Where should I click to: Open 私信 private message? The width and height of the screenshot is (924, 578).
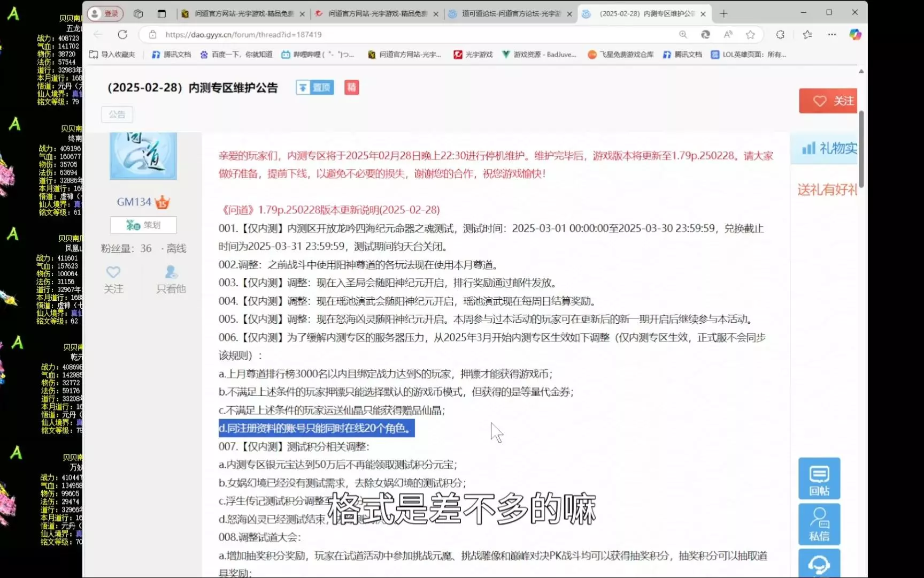coord(819,524)
